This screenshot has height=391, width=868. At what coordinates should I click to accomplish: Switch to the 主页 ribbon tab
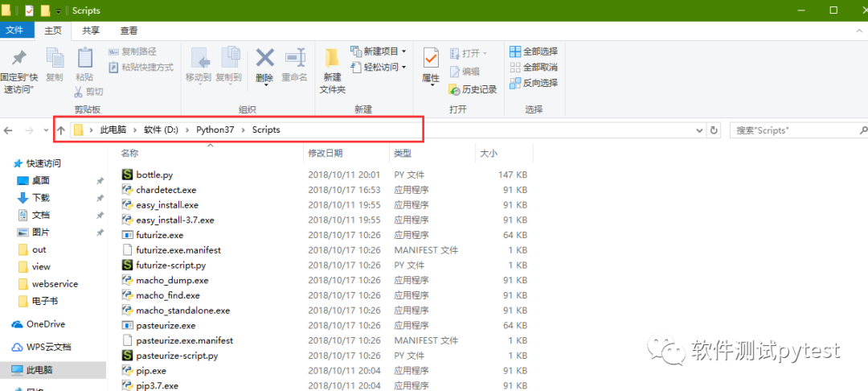[53, 31]
